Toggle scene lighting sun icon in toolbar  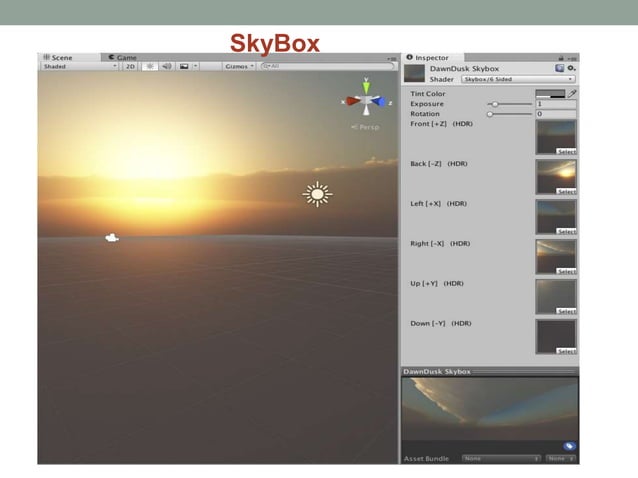tap(149, 66)
